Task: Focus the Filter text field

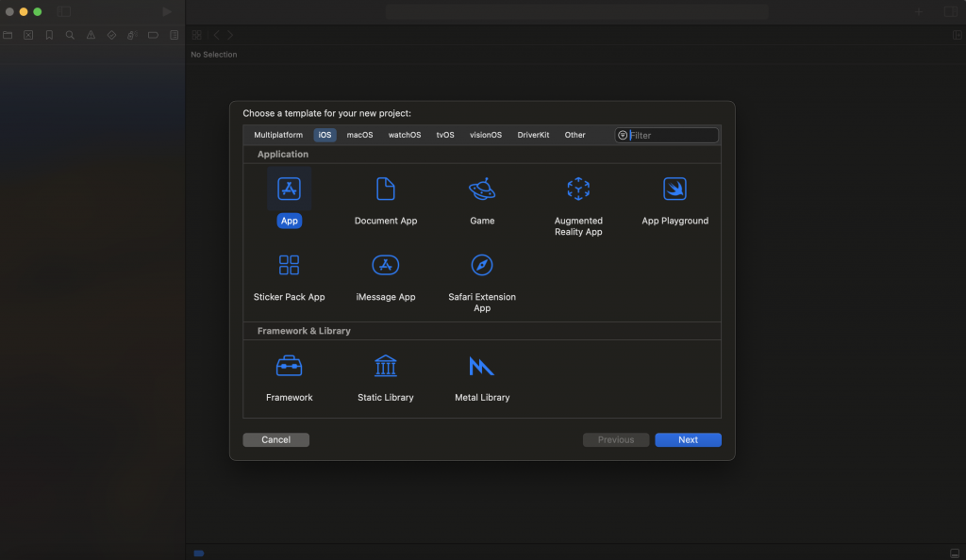Action: [667, 136]
